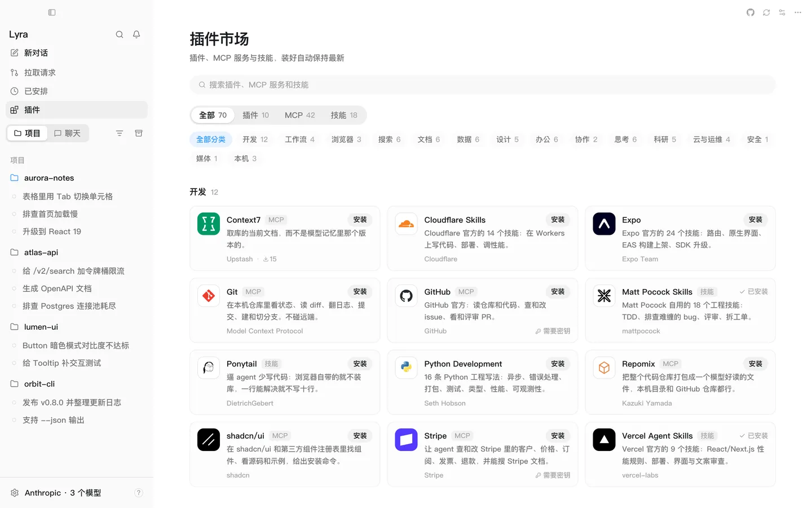
Task: Click the filter icon above the project list
Action: click(120, 133)
